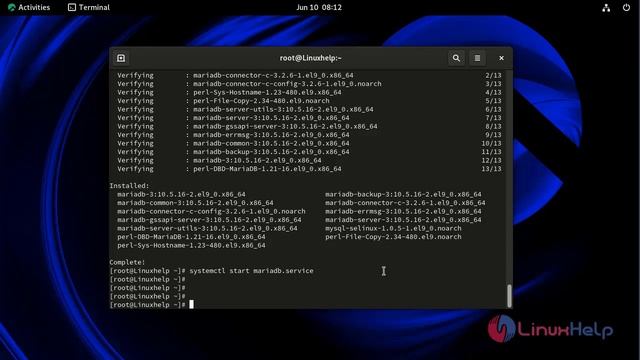The width and height of the screenshot is (640, 360).
Task: Click the Verifying line numbered 13/13
Action: click(309, 169)
